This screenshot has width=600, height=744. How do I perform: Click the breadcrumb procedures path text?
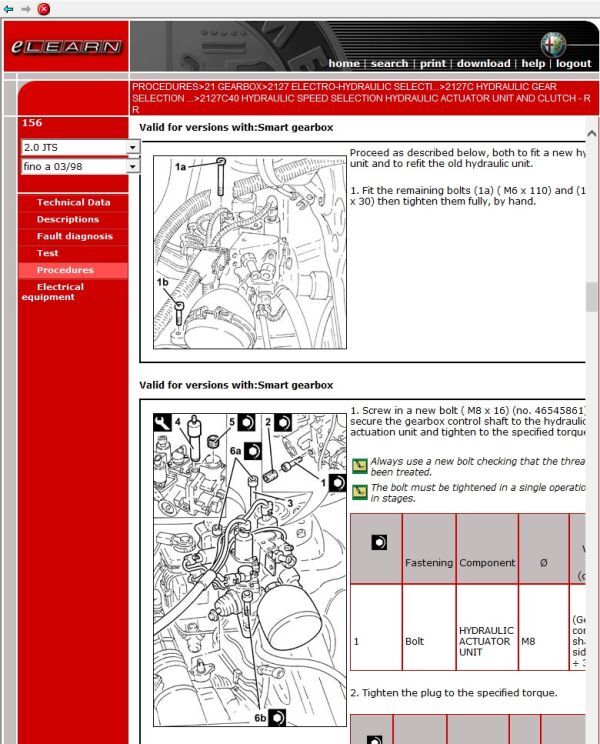pos(361,98)
